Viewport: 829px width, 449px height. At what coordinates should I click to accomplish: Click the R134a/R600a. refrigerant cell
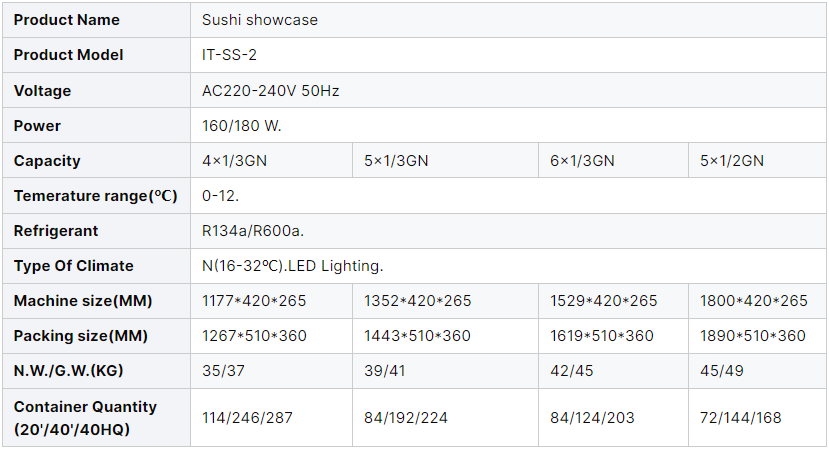pos(252,231)
